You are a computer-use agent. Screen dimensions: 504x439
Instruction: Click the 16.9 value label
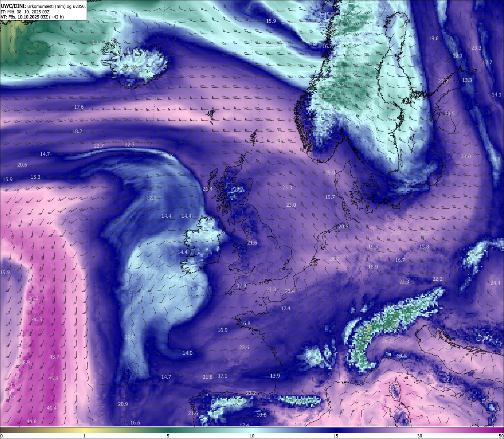point(222,330)
